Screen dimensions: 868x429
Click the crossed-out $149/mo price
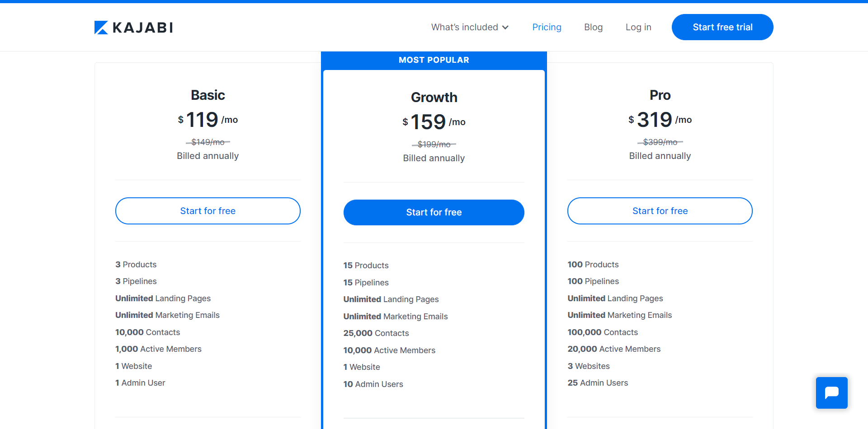coord(208,142)
